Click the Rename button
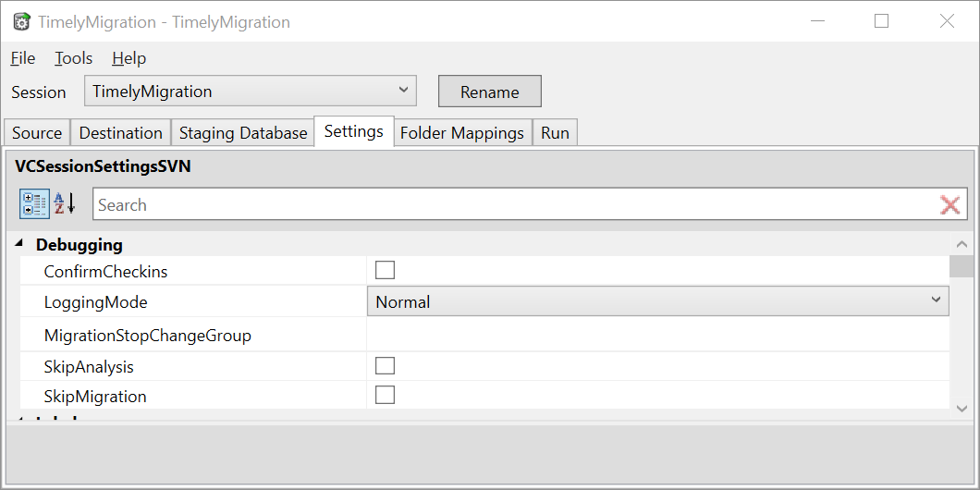Viewport: 980px width, 490px height. (489, 92)
